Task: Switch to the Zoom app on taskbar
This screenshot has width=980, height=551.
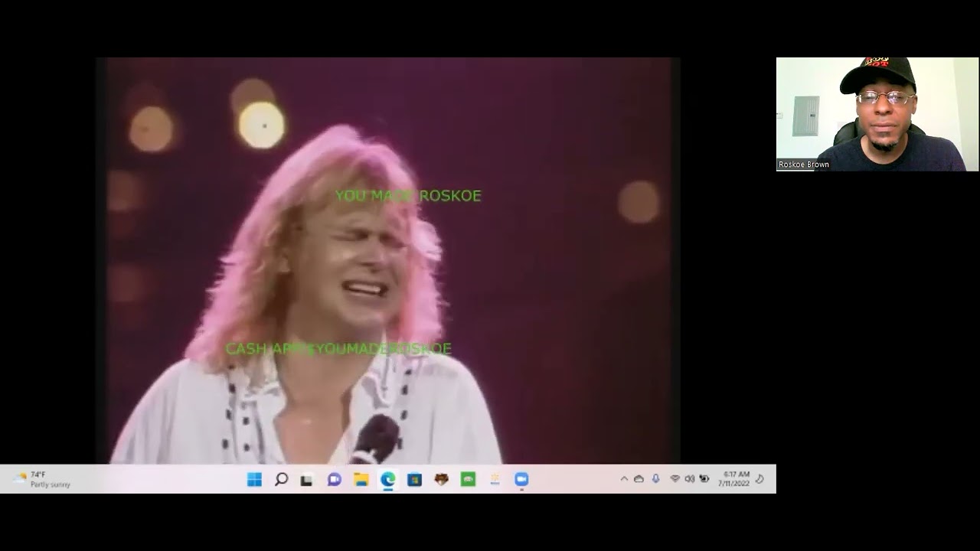Action: pos(521,479)
